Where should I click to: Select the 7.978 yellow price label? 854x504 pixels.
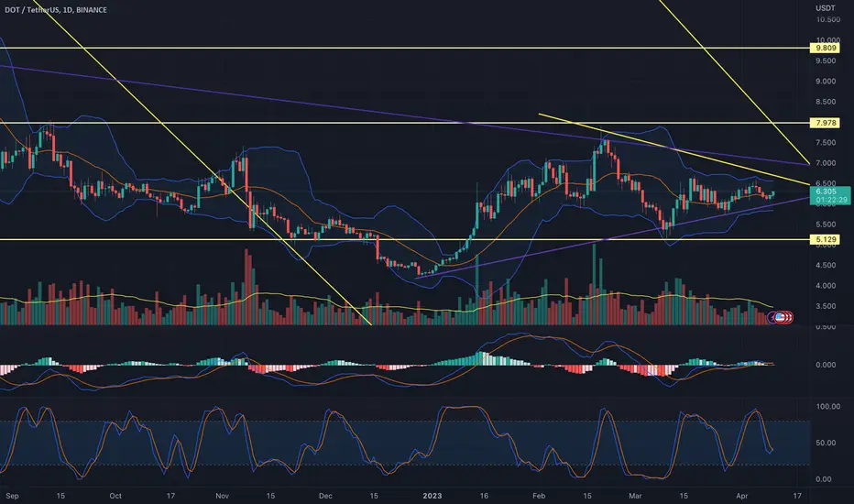(826, 123)
